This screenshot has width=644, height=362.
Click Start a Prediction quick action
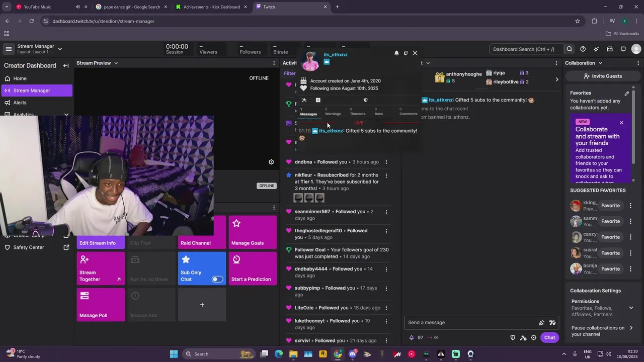click(x=253, y=268)
